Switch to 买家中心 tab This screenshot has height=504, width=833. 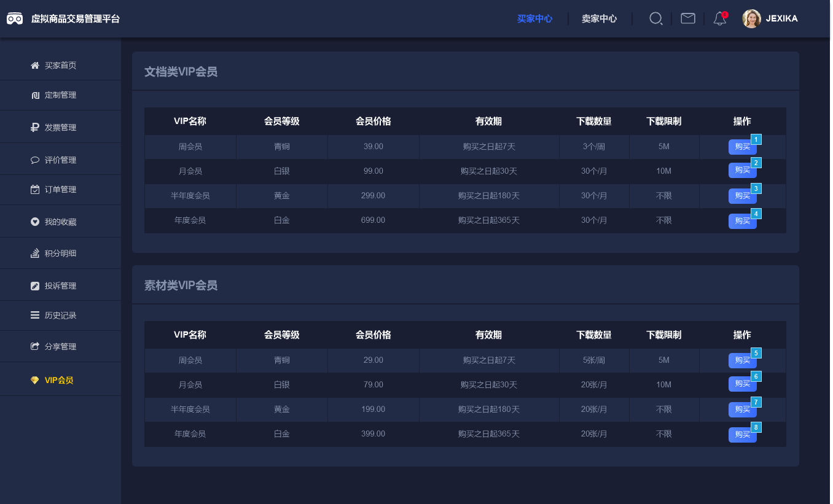[x=534, y=18]
